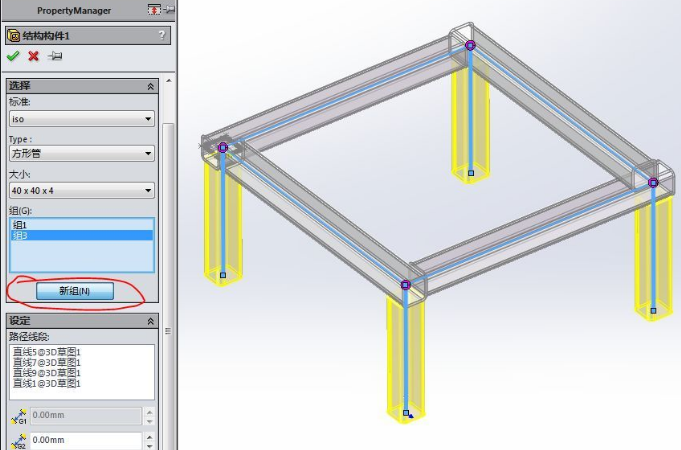Click the back leg bottom endpoint
The width and height of the screenshot is (681, 450).
coord(471,173)
